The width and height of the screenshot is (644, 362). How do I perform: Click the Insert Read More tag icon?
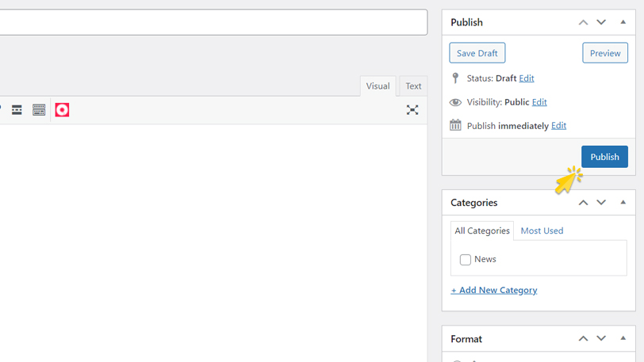17,110
